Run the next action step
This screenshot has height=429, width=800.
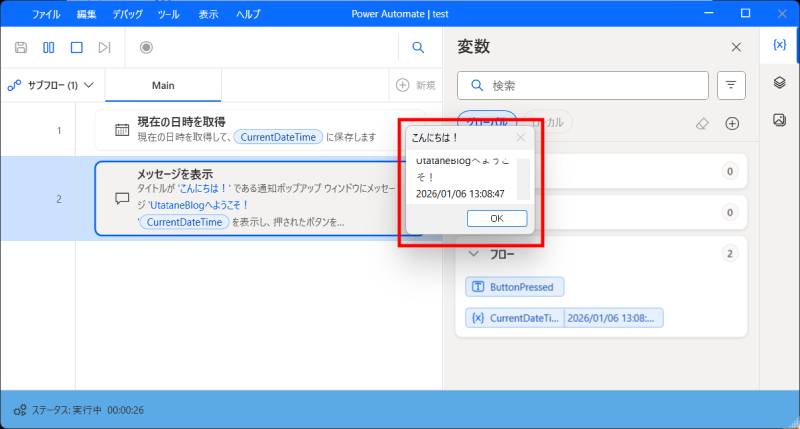tap(105, 47)
